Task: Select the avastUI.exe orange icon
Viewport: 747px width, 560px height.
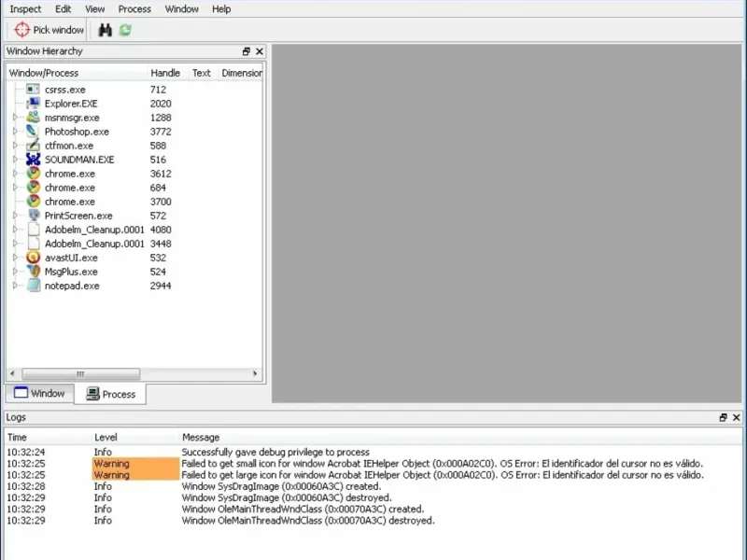Action: [x=33, y=258]
